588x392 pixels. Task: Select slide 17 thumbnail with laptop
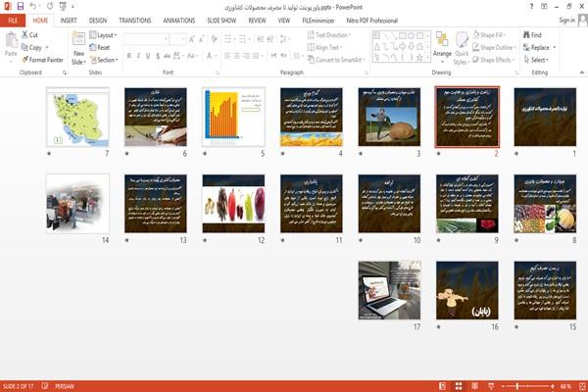[x=390, y=290]
